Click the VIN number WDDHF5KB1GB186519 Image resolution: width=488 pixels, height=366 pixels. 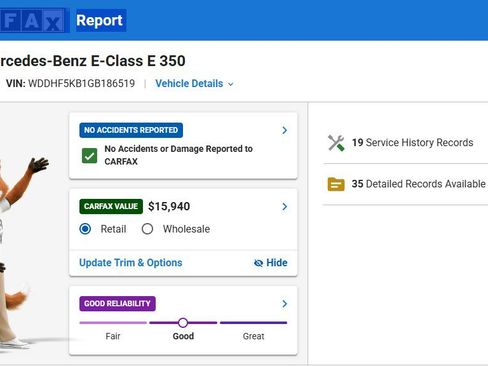(x=81, y=83)
